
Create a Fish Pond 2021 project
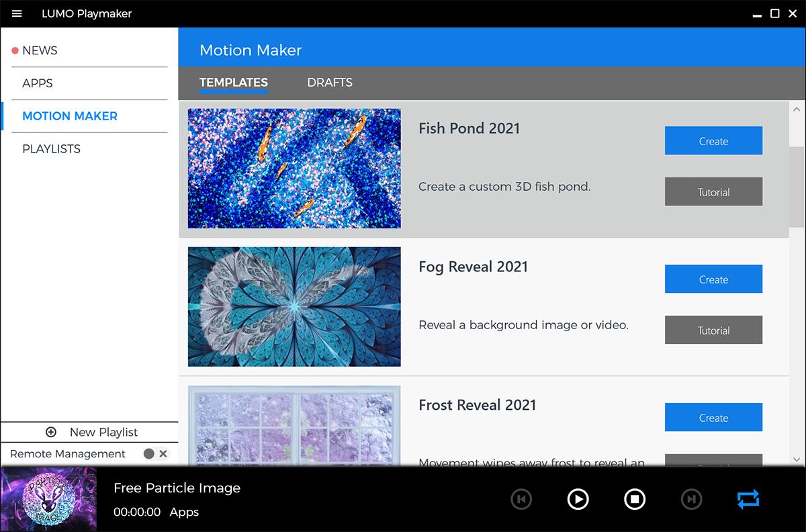[x=713, y=141]
